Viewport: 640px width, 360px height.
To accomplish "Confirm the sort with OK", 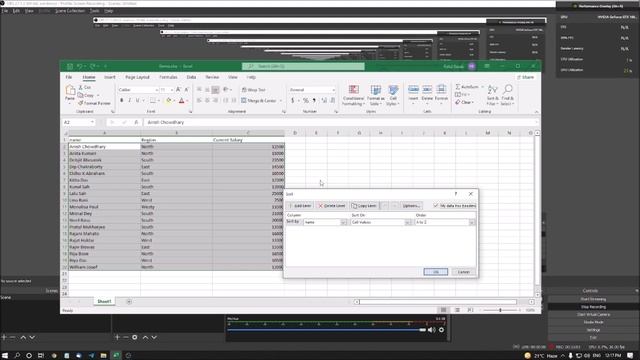I will (436, 272).
